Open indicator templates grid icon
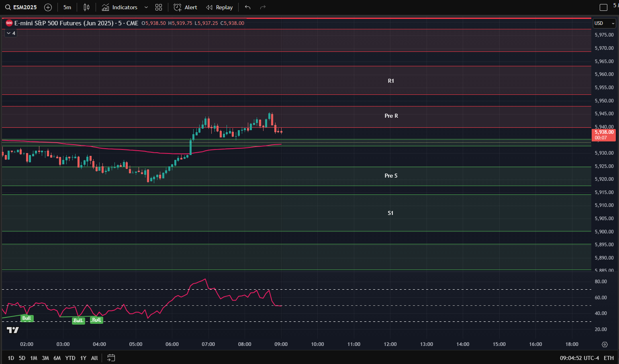 (x=159, y=7)
